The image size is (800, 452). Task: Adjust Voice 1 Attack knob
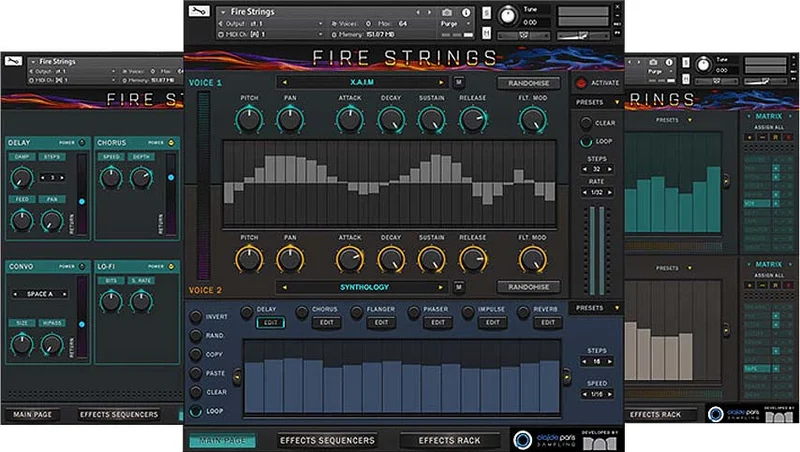pyautogui.click(x=349, y=120)
